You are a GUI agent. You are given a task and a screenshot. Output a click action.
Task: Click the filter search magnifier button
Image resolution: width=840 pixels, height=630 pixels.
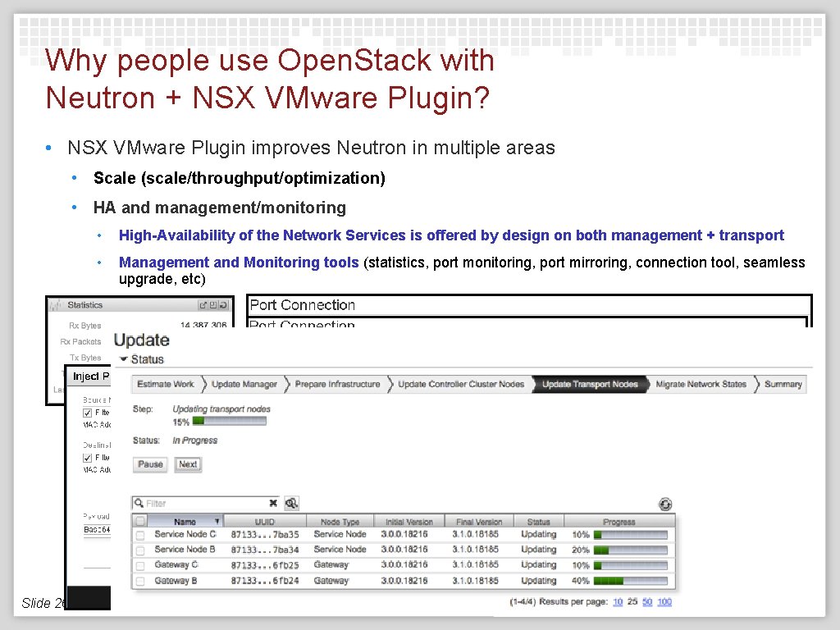tap(291, 503)
